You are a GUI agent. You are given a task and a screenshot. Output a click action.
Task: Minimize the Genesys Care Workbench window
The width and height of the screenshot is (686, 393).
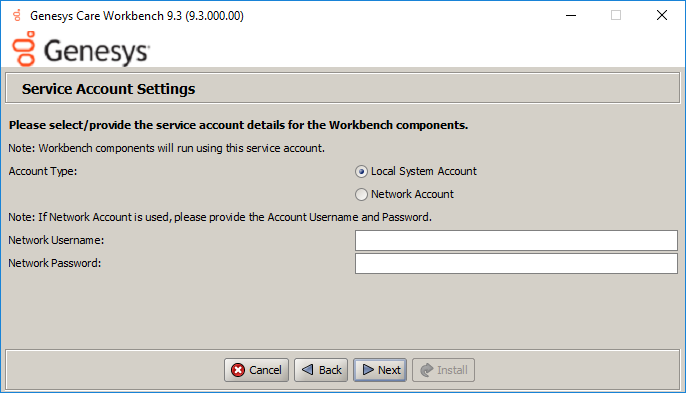click(x=571, y=15)
